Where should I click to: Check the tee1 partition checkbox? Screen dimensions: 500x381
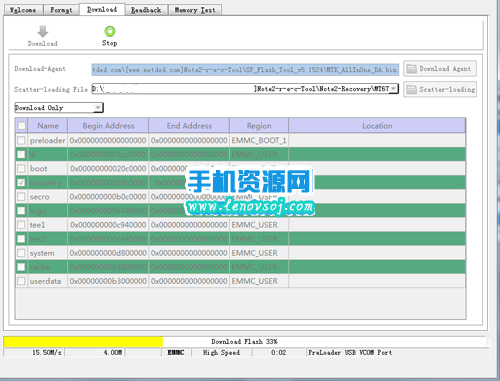21,225
